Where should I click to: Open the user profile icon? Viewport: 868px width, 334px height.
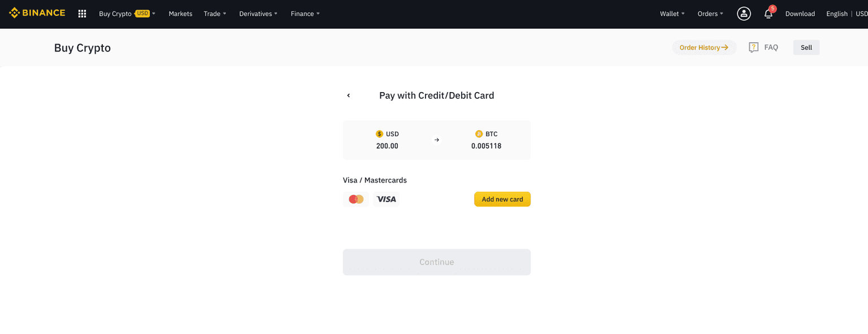point(744,14)
